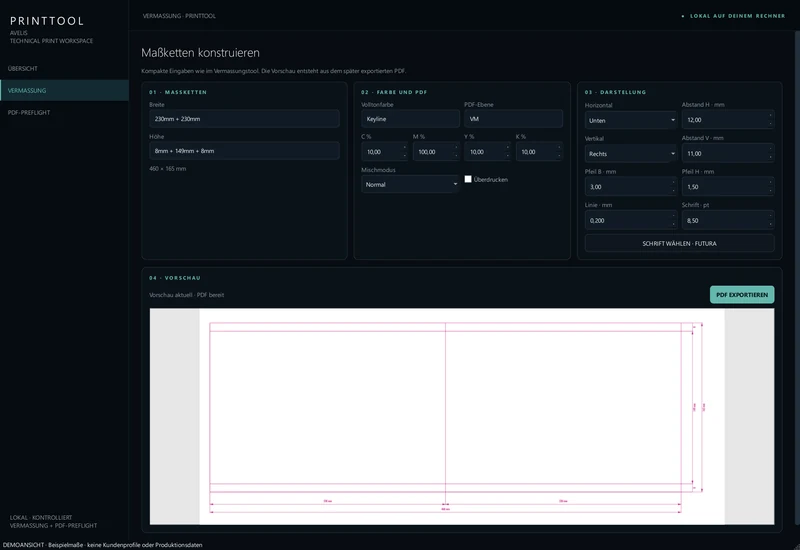Click the Demoansicht footer notice
The width and height of the screenshot is (800, 550).
[x=102, y=545]
